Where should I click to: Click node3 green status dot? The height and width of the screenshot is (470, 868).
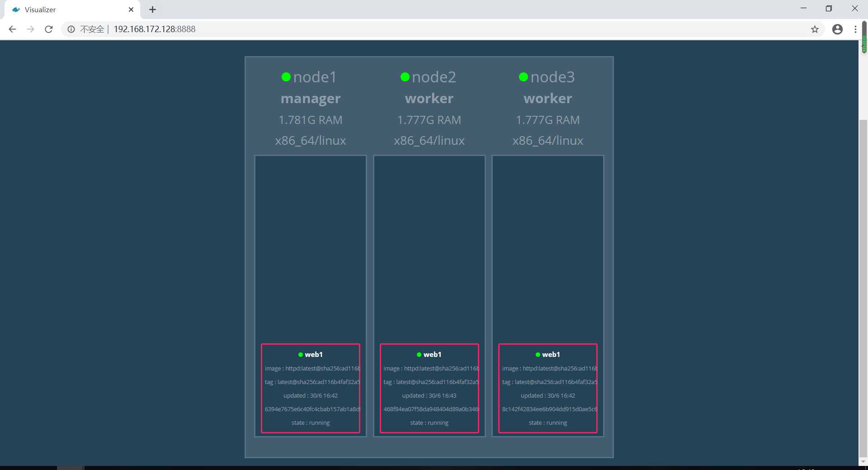click(x=524, y=77)
